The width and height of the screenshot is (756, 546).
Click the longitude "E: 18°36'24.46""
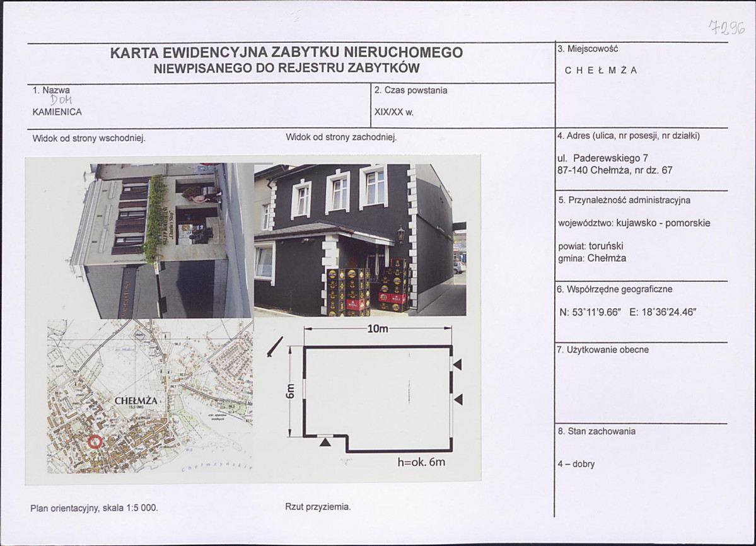663,312
